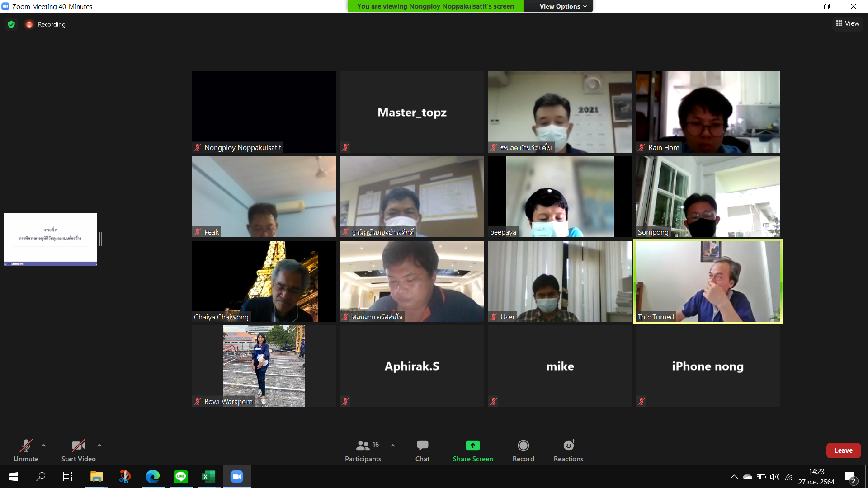Select the Tpfc Tumed video tile
868x488 pixels.
708,281
